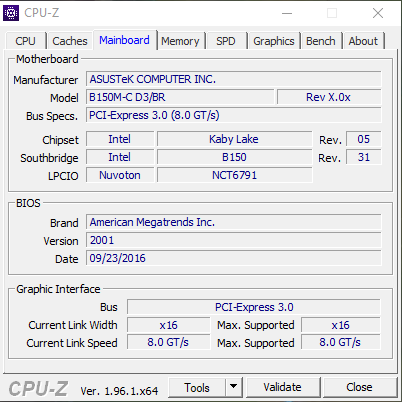Viewport: 402px width, 402px height.
Task: Minimize the CPU-Z window
Action: coord(287,13)
